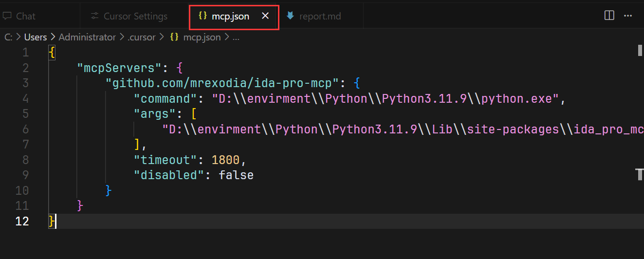Expand the trailing breadcrumb ellipsis symbol
The image size is (644, 259).
(x=236, y=37)
